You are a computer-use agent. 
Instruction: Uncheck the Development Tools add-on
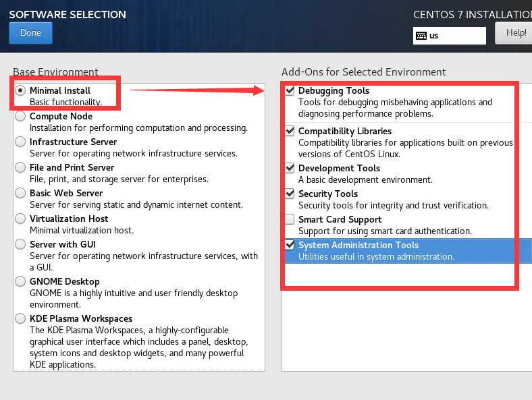coord(290,168)
